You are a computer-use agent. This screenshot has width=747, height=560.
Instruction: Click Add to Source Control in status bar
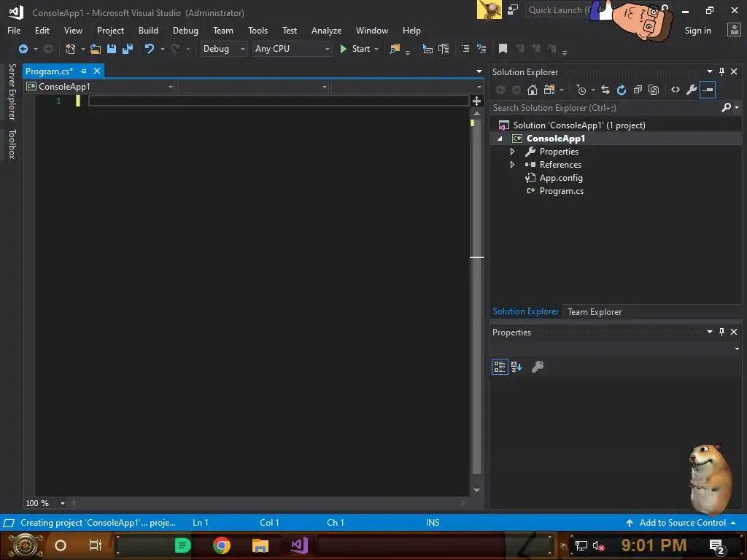click(681, 522)
